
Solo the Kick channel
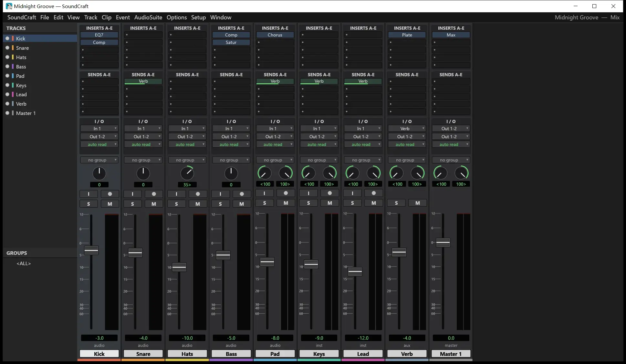[x=89, y=204]
